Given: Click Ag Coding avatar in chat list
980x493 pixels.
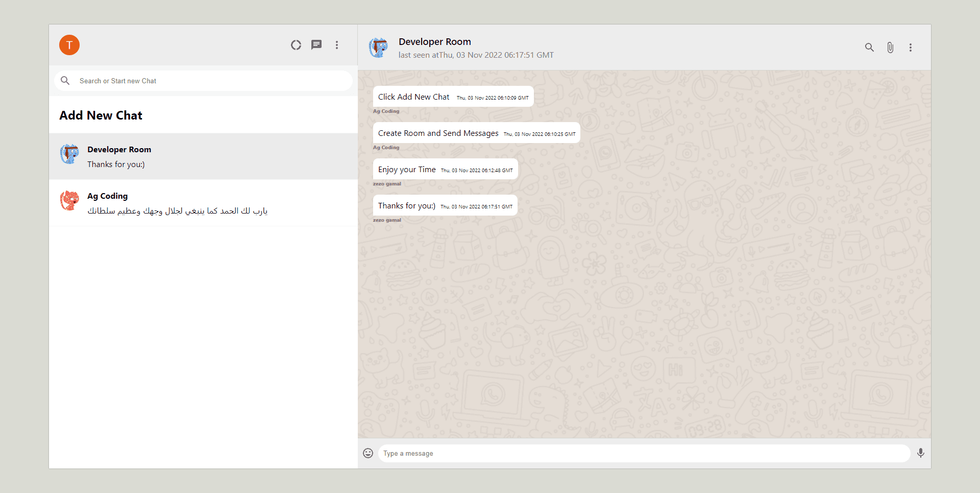Looking at the screenshot, I should (x=69, y=201).
